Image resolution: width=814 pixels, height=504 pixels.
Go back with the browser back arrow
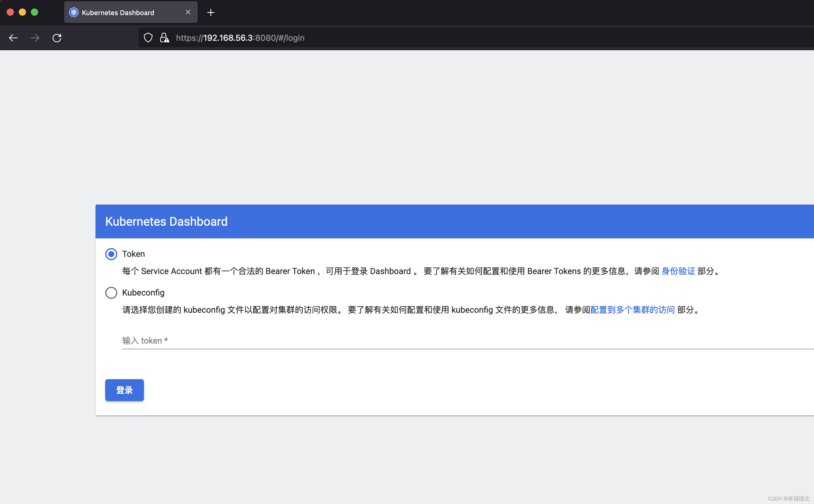13,38
